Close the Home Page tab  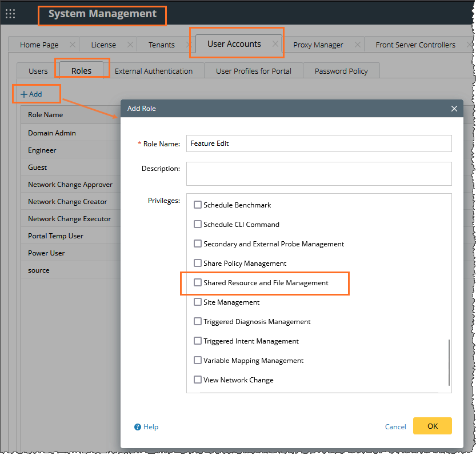point(72,45)
